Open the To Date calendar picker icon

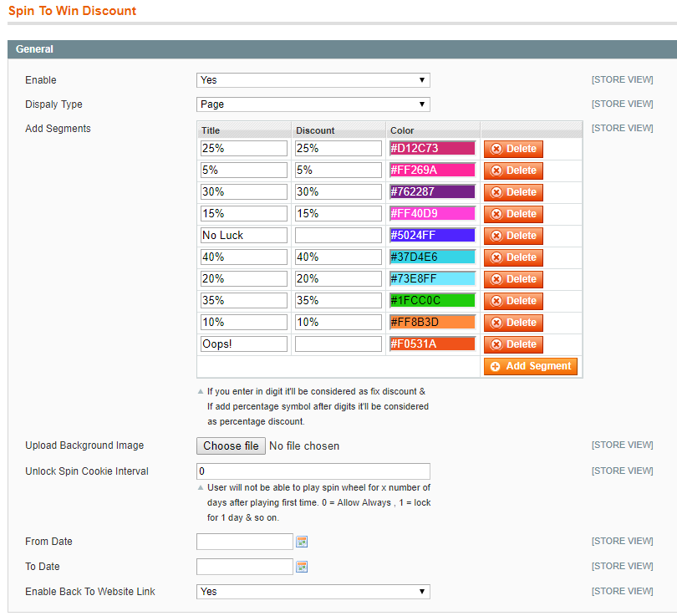pos(302,567)
